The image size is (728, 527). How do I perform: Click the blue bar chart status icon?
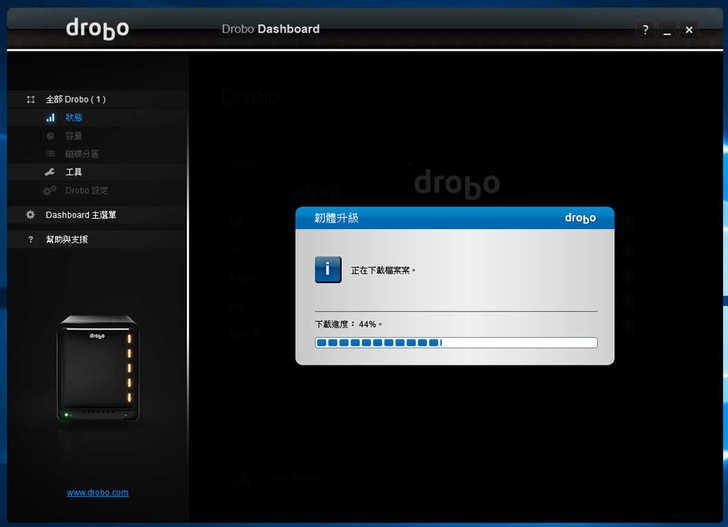coord(50,117)
